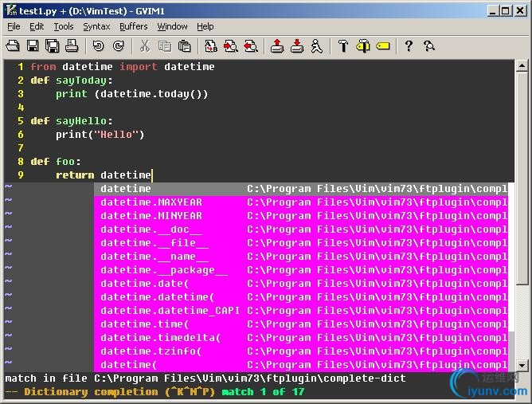This screenshot has width=532, height=404.
Task: Click the Save Session icon
Action: pos(297,46)
